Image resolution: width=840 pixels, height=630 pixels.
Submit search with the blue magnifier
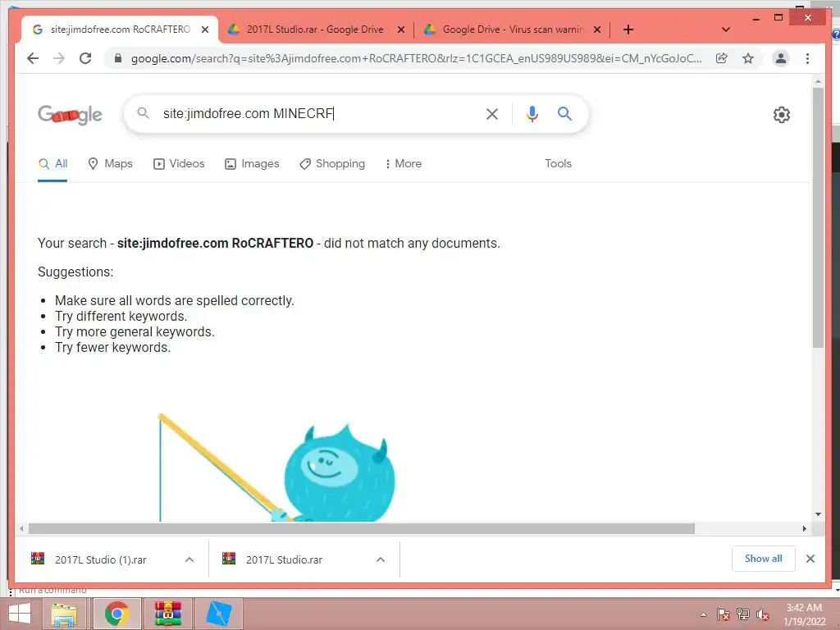tap(564, 113)
